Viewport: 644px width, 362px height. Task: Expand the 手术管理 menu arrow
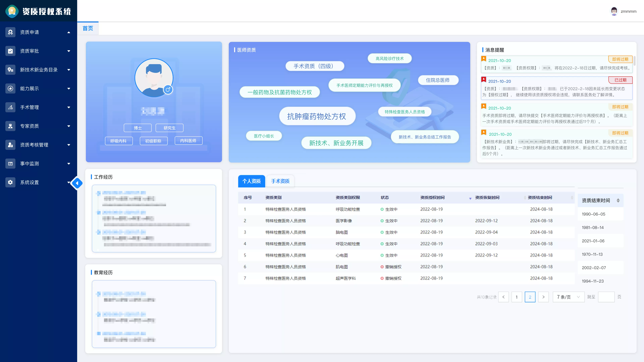(x=69, y=107)
